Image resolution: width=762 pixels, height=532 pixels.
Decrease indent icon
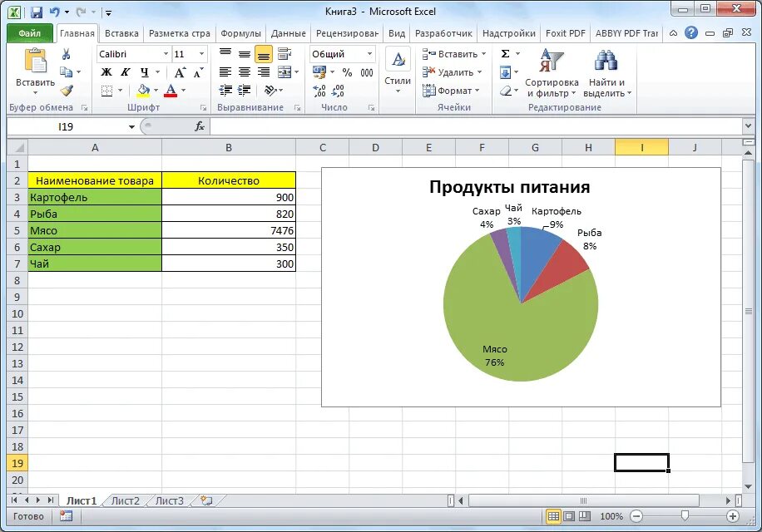click(x=225, y=91)
